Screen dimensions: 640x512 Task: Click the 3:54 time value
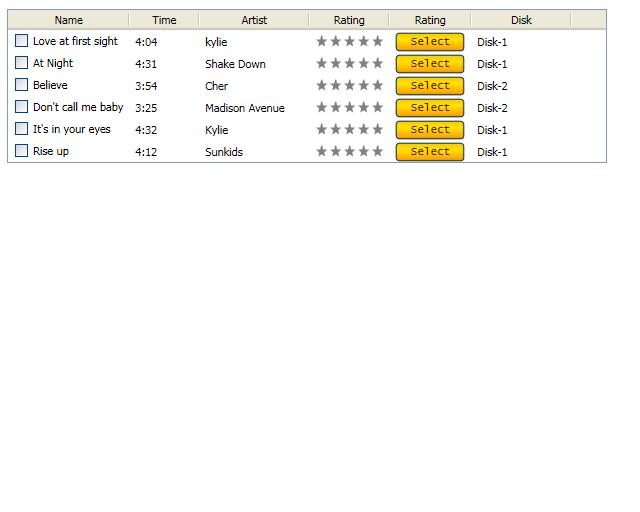(146, 86)
